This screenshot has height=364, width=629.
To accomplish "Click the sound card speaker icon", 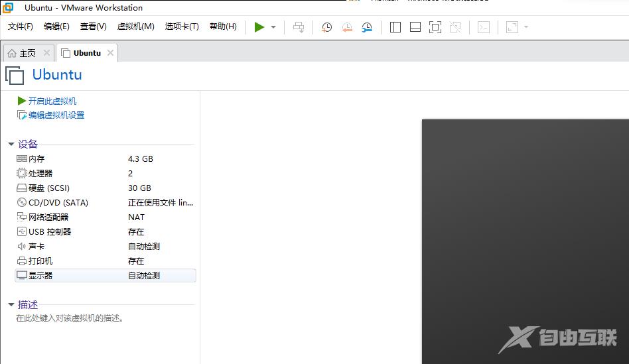I will tap(22, 247).
